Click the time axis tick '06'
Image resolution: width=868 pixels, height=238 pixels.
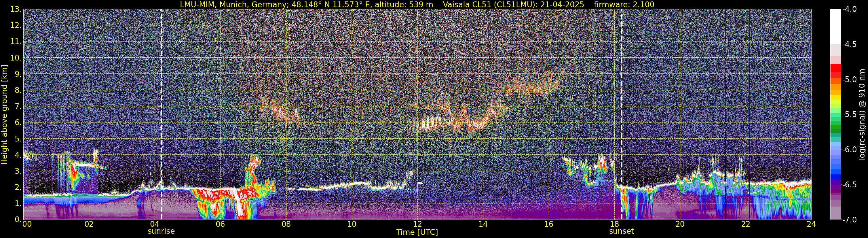[220, 224]
